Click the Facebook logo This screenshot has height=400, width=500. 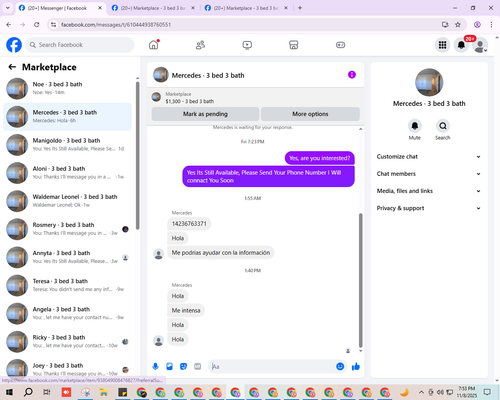tap(14, 45)
